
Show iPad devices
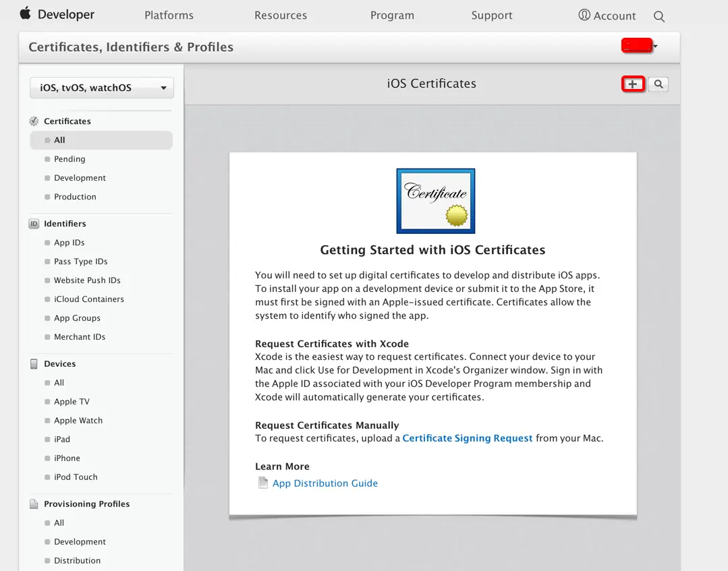[x=62, y=440]
